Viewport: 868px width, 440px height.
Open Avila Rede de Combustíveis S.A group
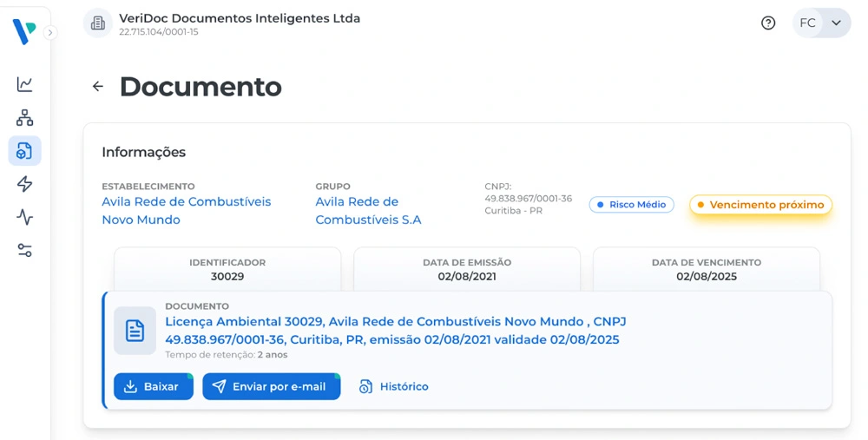[368, 211]
